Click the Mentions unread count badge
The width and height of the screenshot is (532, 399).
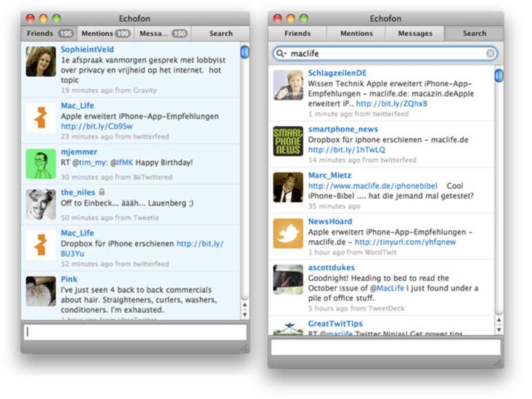point(122,34)
